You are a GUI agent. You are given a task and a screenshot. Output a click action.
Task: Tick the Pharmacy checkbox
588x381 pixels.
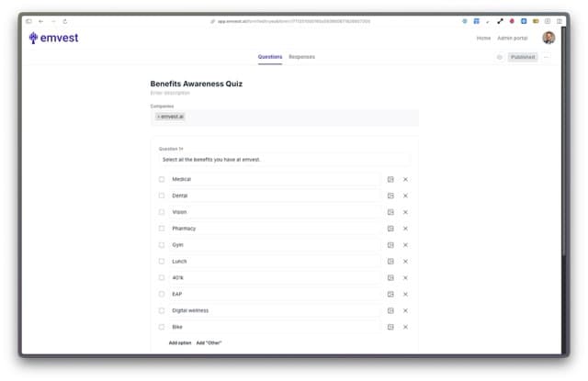(162, 229)
